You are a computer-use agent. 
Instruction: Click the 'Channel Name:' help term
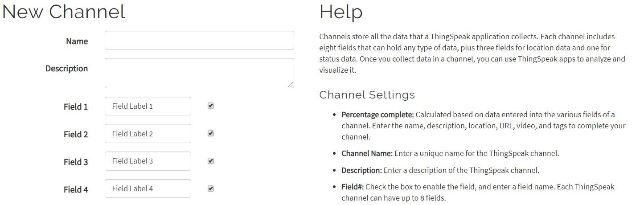(x=367, y=153)
